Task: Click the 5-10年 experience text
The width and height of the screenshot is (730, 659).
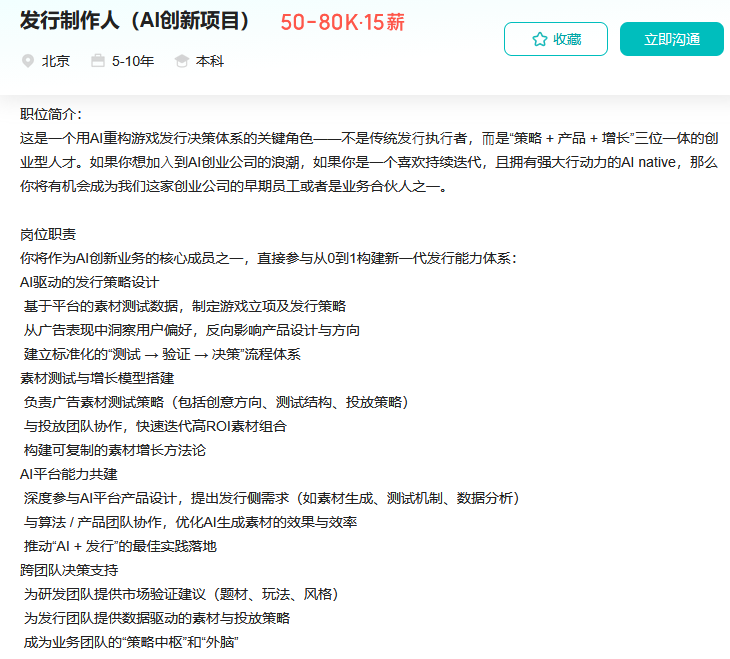Action: point(133,61)
